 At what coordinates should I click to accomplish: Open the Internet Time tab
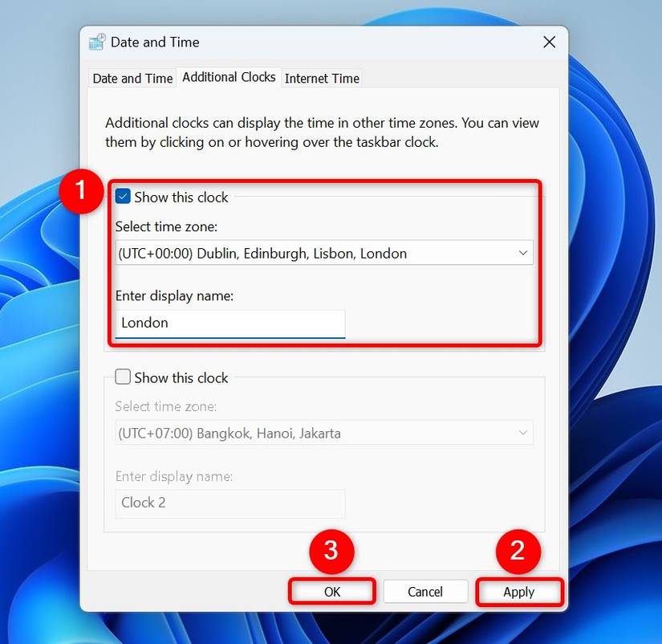coord(321,78)
